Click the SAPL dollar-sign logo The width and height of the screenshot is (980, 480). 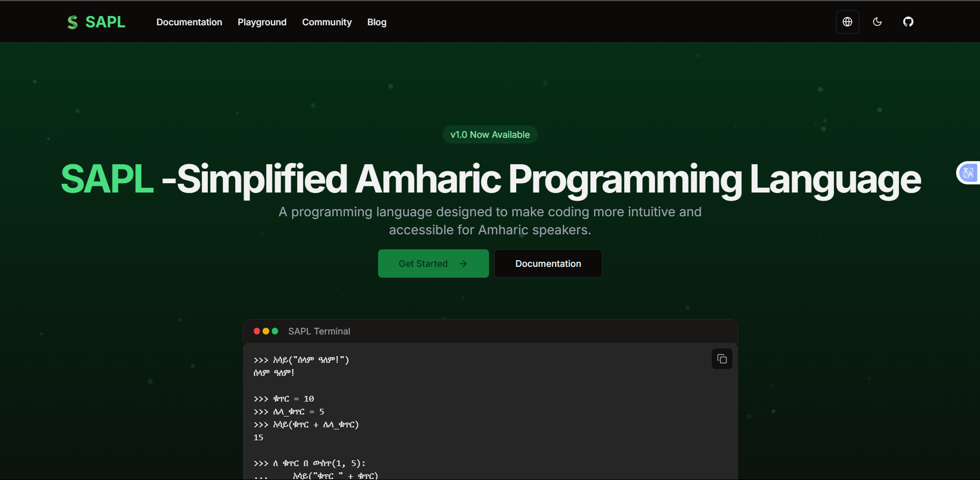(72, 22)
